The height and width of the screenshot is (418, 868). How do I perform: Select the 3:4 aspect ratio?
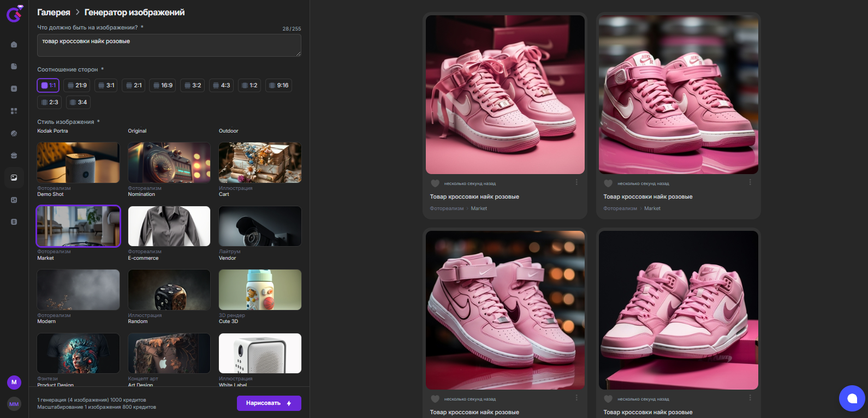click(x=79, y=102)
